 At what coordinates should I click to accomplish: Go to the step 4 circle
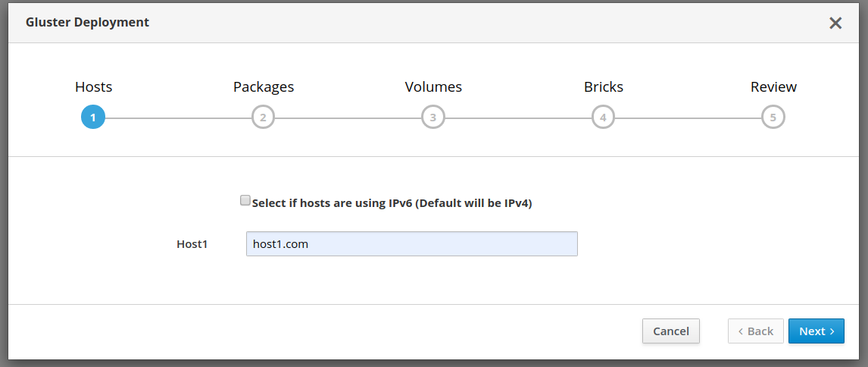click(x=603, y=118)
